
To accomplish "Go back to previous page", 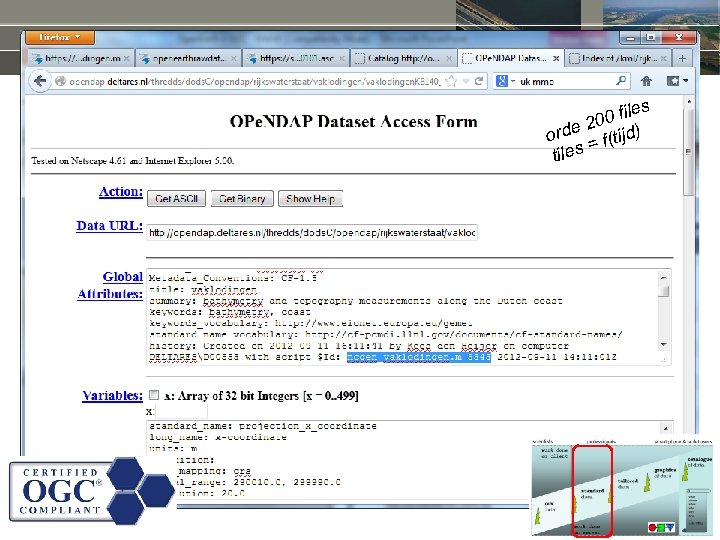I will pos(40,81).
